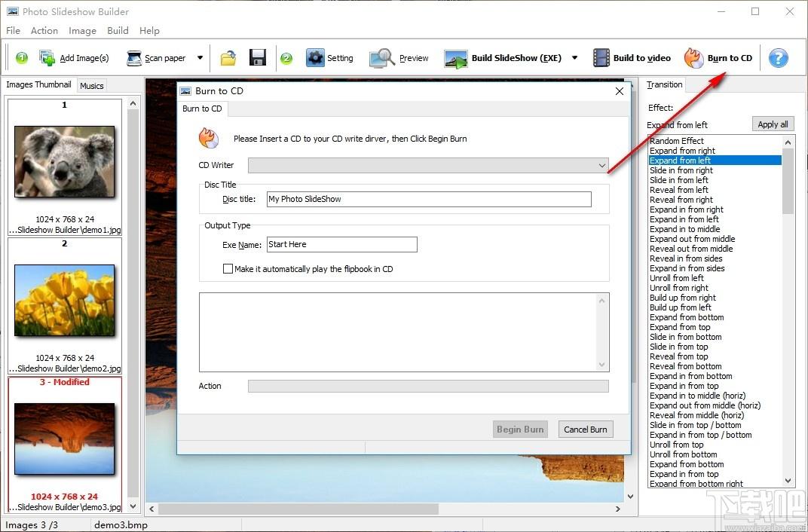This screenshot has width=808, height=532.
Task: Enable automatically play the flipbook in CD
Action: point(228,268)
